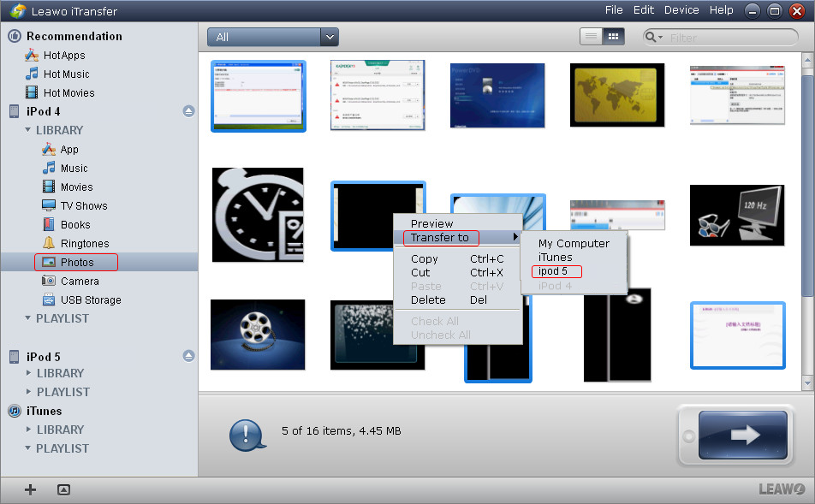Click the Leawo iTransfer logo in the title bar

(x=17, y=11)
